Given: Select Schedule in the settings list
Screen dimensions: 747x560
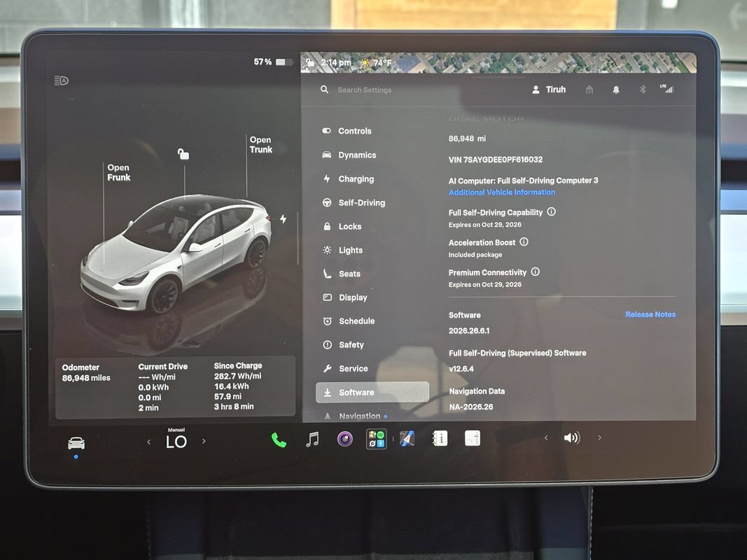Looking at the screenshot, I should click(349, 321).
